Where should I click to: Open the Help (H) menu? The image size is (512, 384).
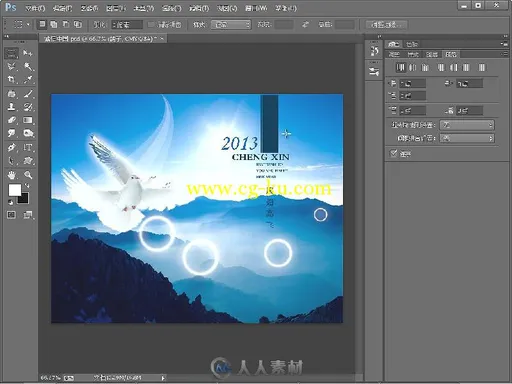(x=286, y=8)
